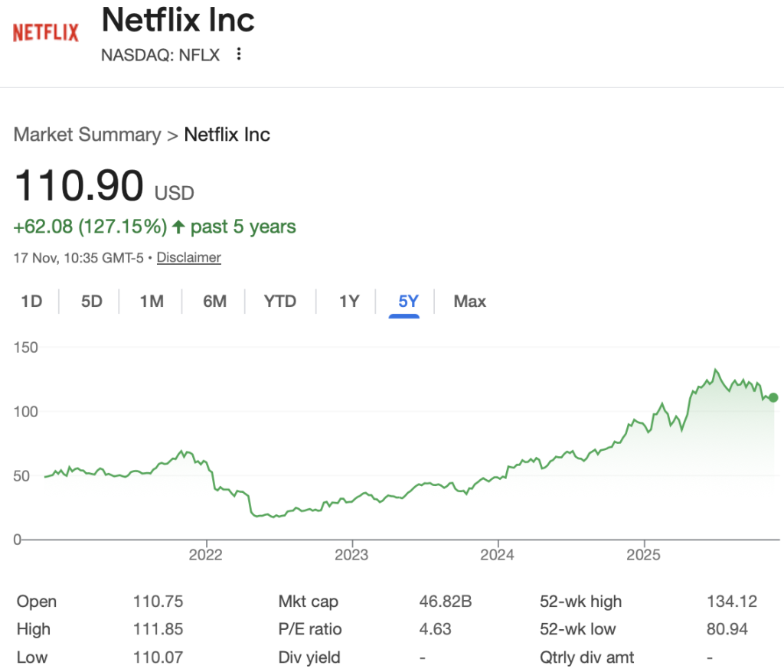Select the Netflix Inc breadcrumb entry
The height and width of the screenshot is (672, 784).
pos(227,135)
